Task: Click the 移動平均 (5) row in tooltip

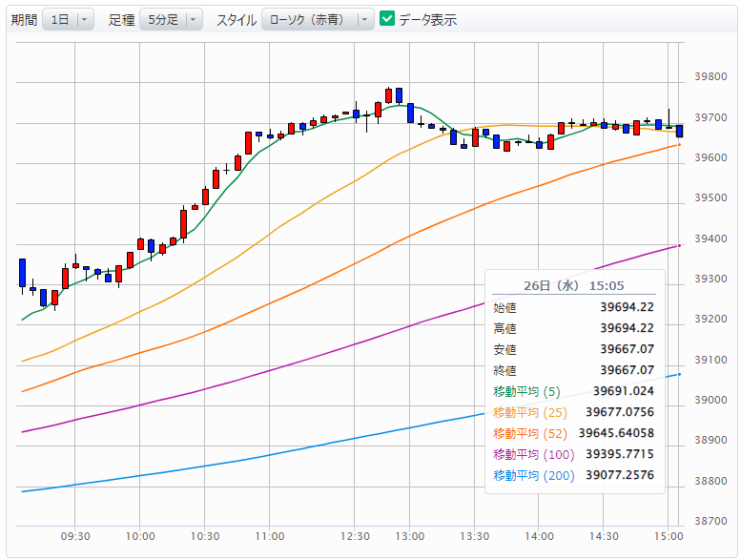Action: point(573,390)
